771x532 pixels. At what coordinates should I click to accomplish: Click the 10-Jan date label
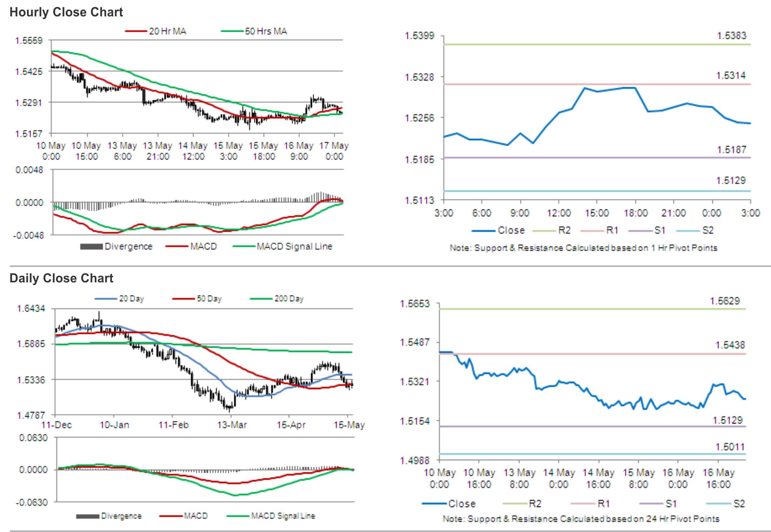(115, 425)
